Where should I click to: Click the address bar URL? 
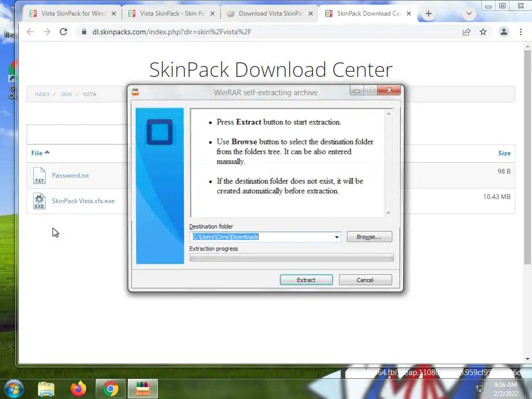coord(171,32)
